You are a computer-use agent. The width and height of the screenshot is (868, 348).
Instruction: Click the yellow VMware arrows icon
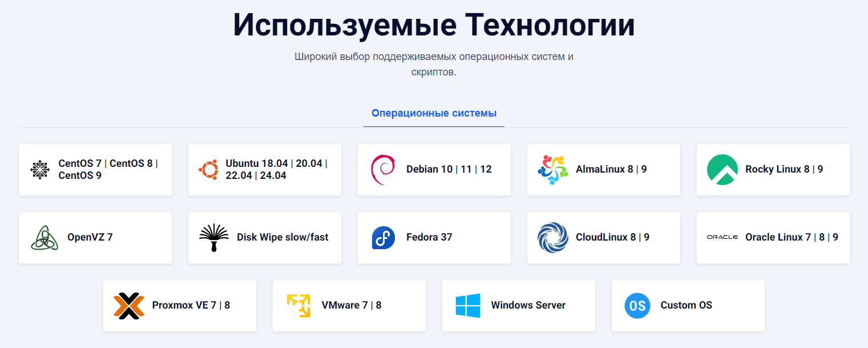[298, 306]
